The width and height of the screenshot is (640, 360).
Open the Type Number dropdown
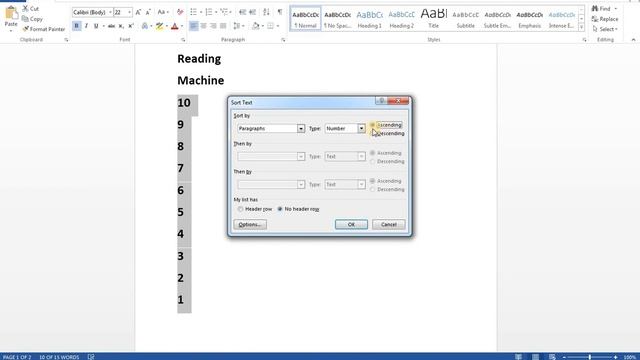click(x=361, y=129)
